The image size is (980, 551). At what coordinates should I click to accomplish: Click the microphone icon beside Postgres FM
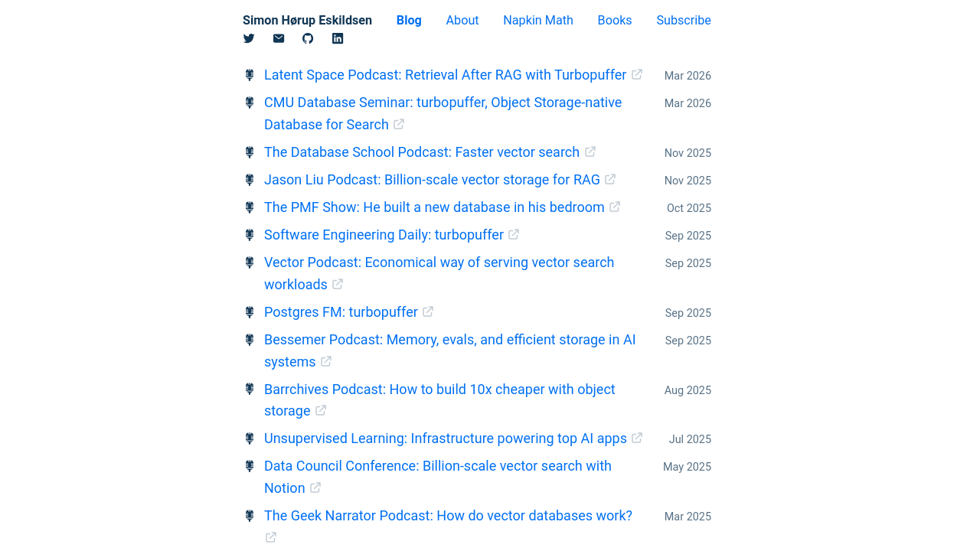pos(250,312)
